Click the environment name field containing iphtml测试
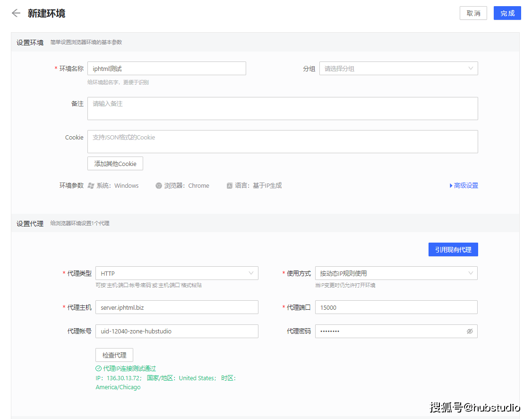This screenshot has width=532, height=419. click(166, 68)
